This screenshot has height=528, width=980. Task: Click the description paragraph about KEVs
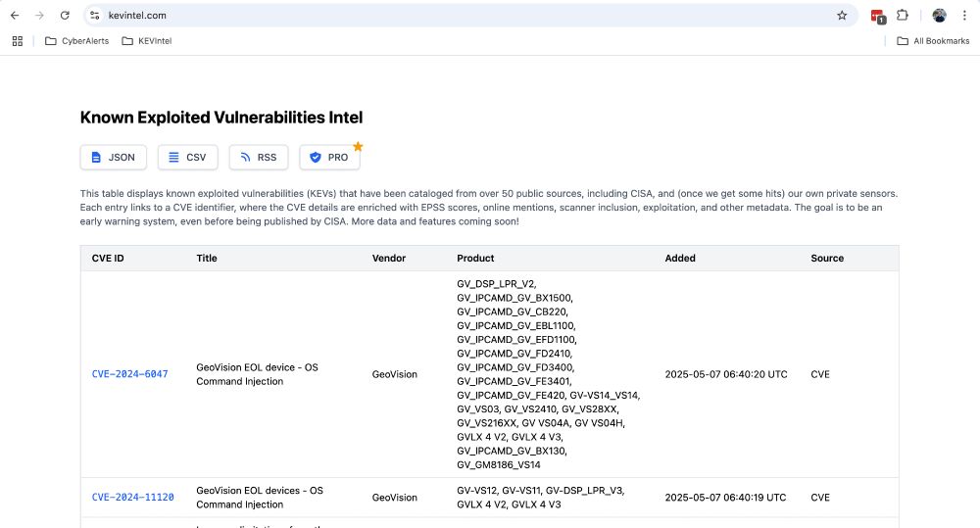tap(489, 208)
